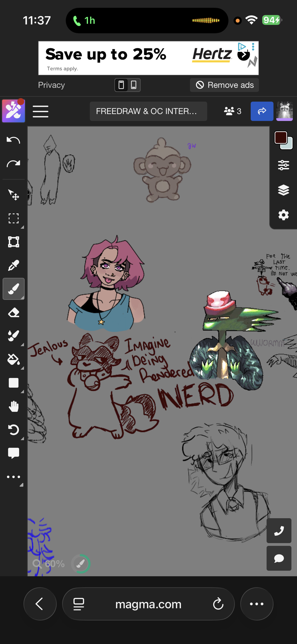Click the Remove ads button
This screenshot has height=644, width=297.
coord(225,85)
